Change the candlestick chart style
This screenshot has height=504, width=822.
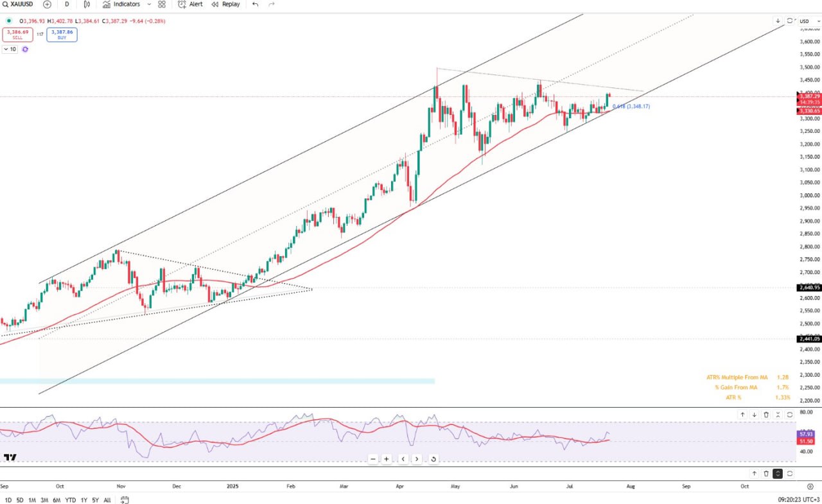click(87, 4)
